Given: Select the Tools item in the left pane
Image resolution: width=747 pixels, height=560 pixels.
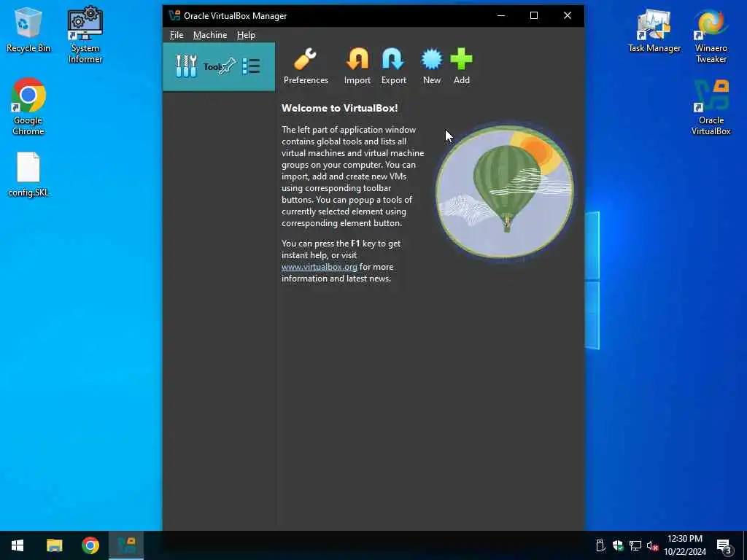Looking at the screenshot, I should tap(219, 66).
